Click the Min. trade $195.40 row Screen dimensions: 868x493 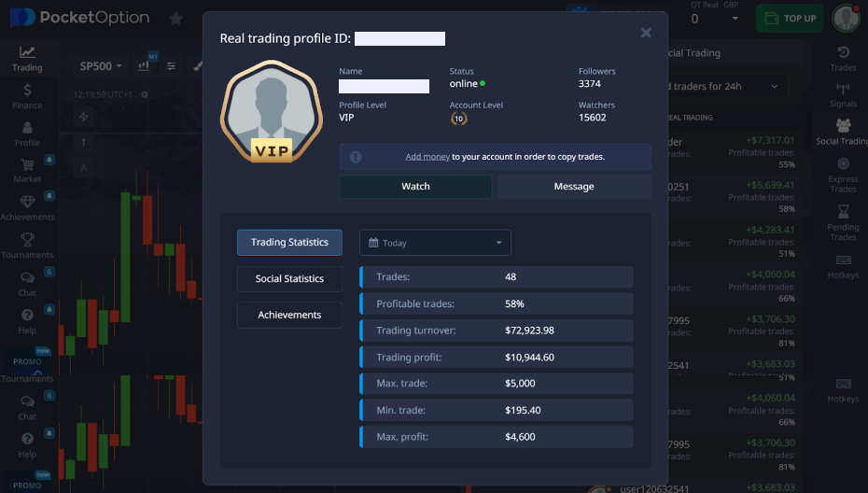pos(497,411)
